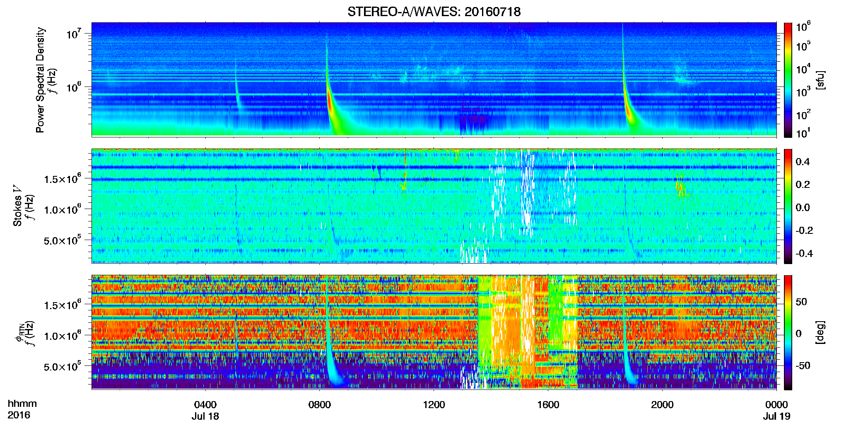The image size is (868, 447).
Task: Click the 0.4 tick on Stokes colorbar
Action: pyautogui.click(x=803, y=162)
